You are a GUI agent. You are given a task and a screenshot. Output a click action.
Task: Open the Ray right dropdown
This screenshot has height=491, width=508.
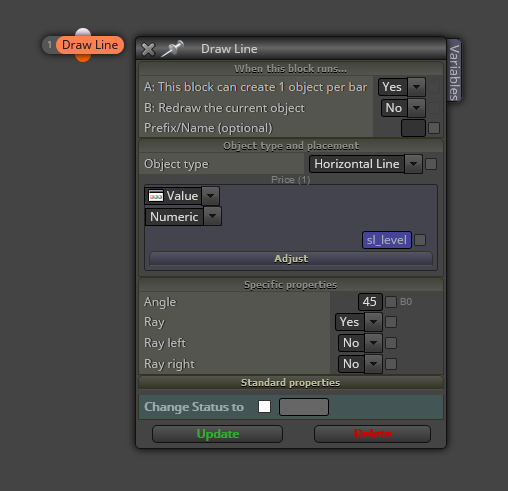click(x=373, y=364)
